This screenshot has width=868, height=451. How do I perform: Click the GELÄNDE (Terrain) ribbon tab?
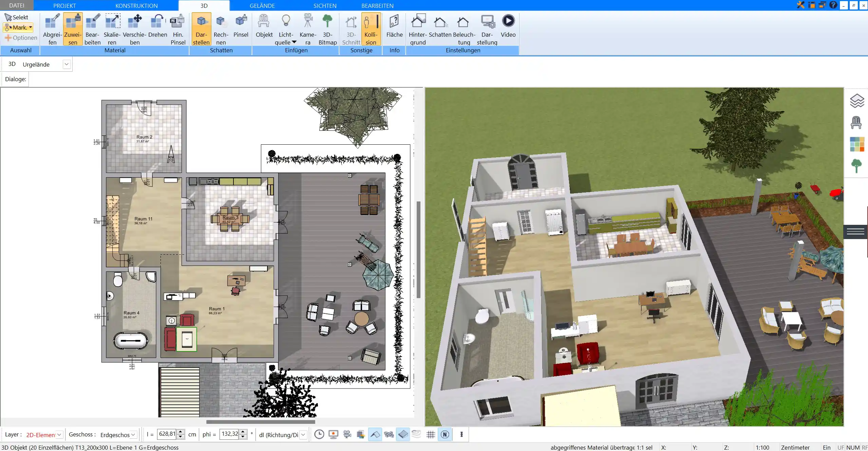262,6
